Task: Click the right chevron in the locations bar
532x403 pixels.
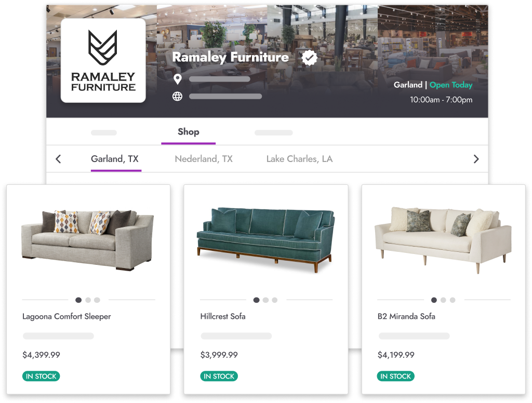Action: click(476, 159)
